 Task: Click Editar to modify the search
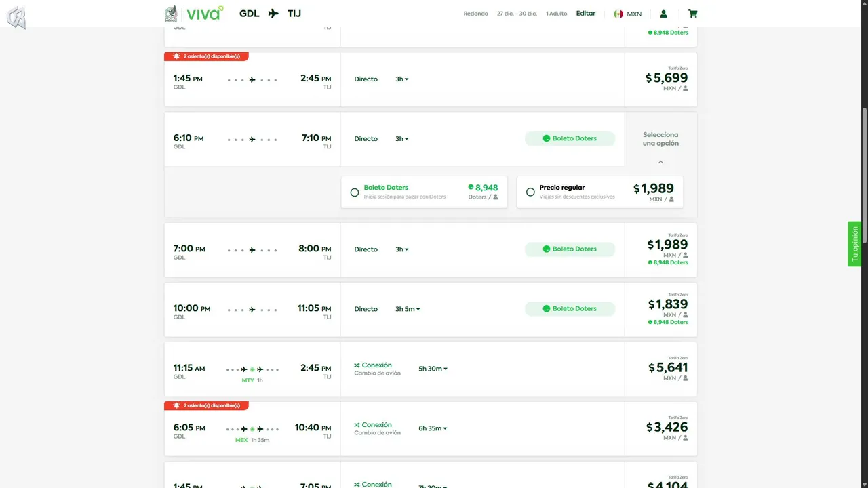coord(586,13)
